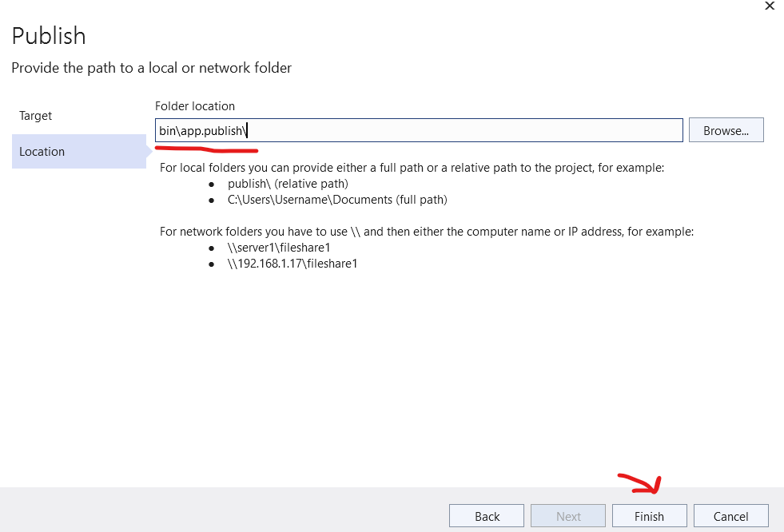784x532 pixels.
Task: Cancel the Publish wizard
Action: (730, 516)
